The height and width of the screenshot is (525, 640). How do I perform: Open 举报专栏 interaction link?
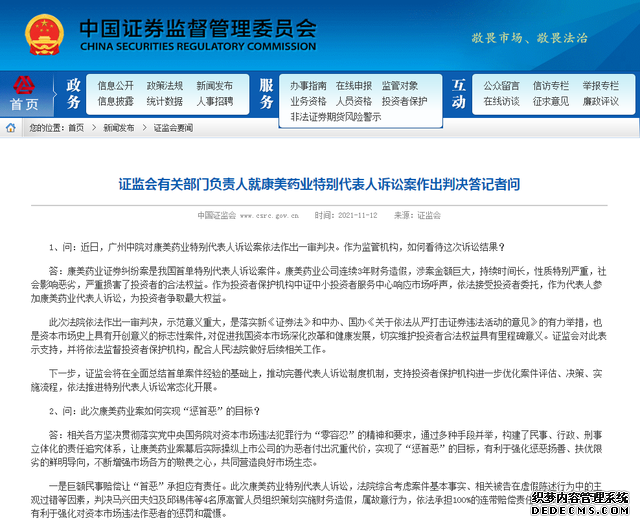click(601, 86)
